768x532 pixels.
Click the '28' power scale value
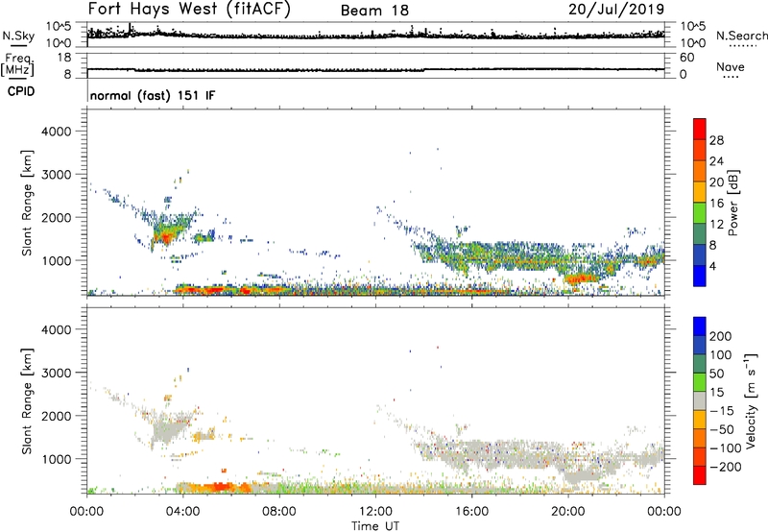click(716, 140)
